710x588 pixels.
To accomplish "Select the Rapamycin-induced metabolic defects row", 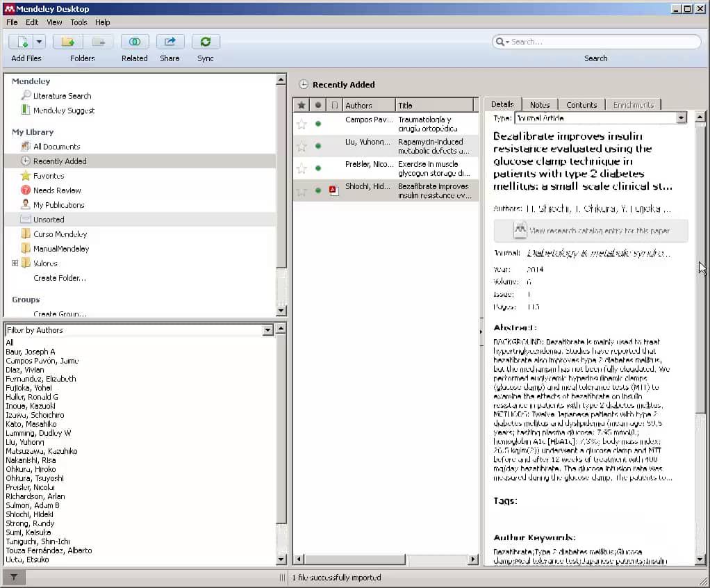I will 386,146.
